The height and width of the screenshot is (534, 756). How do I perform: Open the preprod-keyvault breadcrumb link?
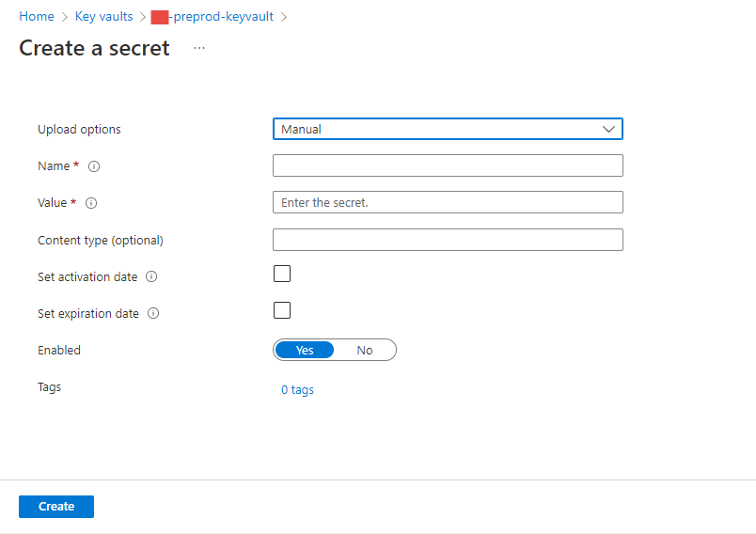pos(220,17)
